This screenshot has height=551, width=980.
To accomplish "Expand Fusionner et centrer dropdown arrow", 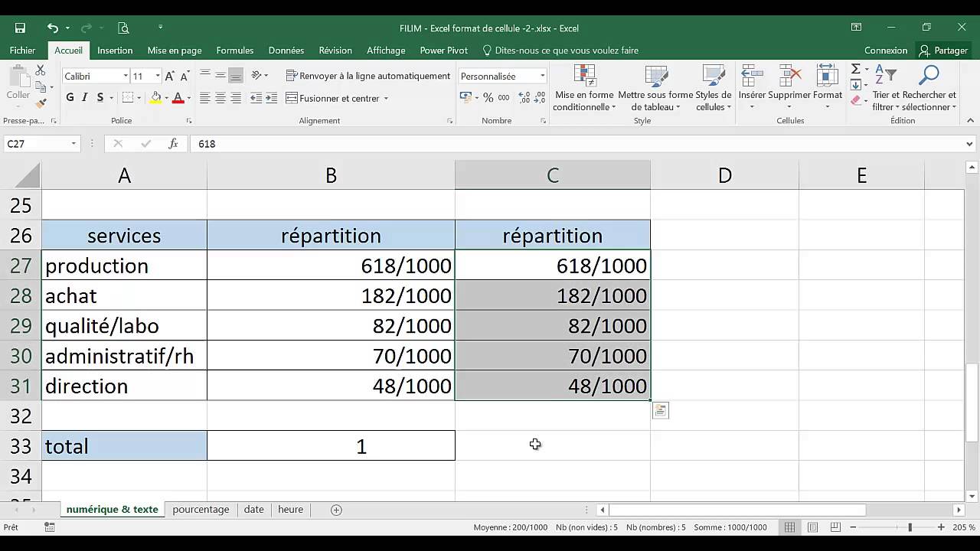I will click(x=386, y=98).
